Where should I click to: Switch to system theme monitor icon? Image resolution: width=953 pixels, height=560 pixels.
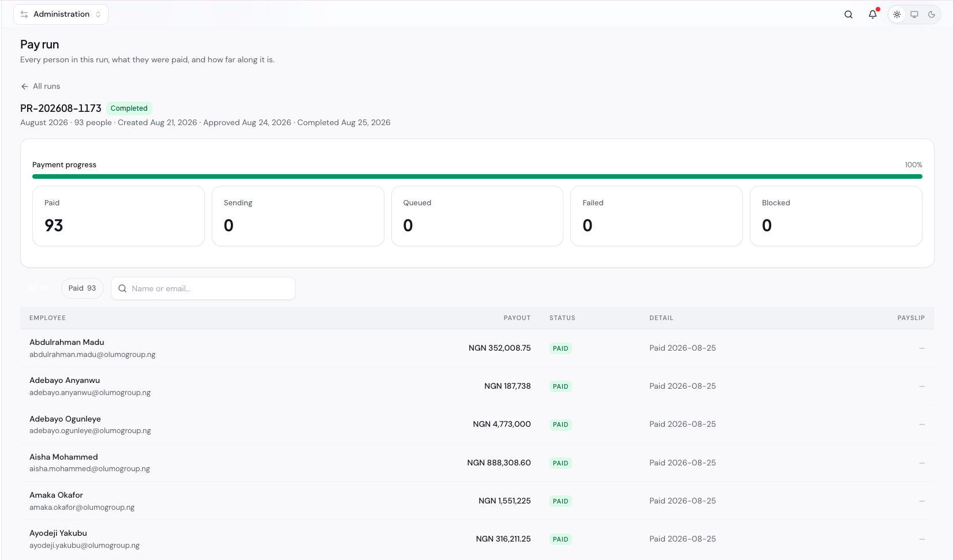point(914,14)
